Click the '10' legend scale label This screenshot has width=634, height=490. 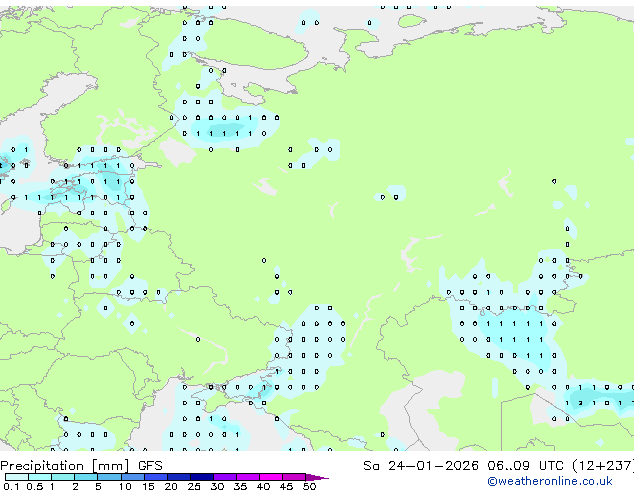(125, 486)
